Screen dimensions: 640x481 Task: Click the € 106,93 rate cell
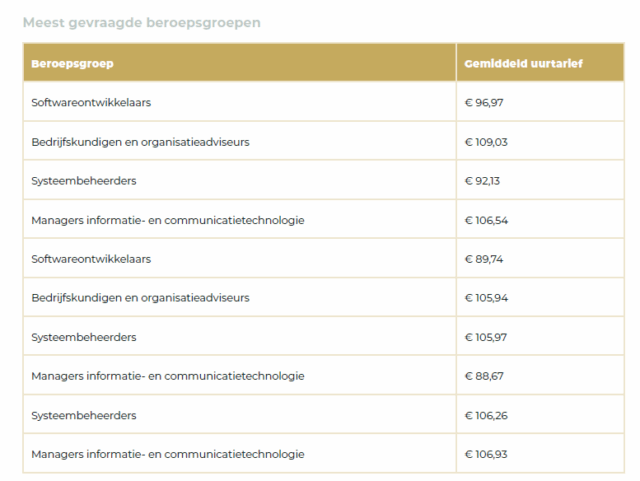(540, 454)
